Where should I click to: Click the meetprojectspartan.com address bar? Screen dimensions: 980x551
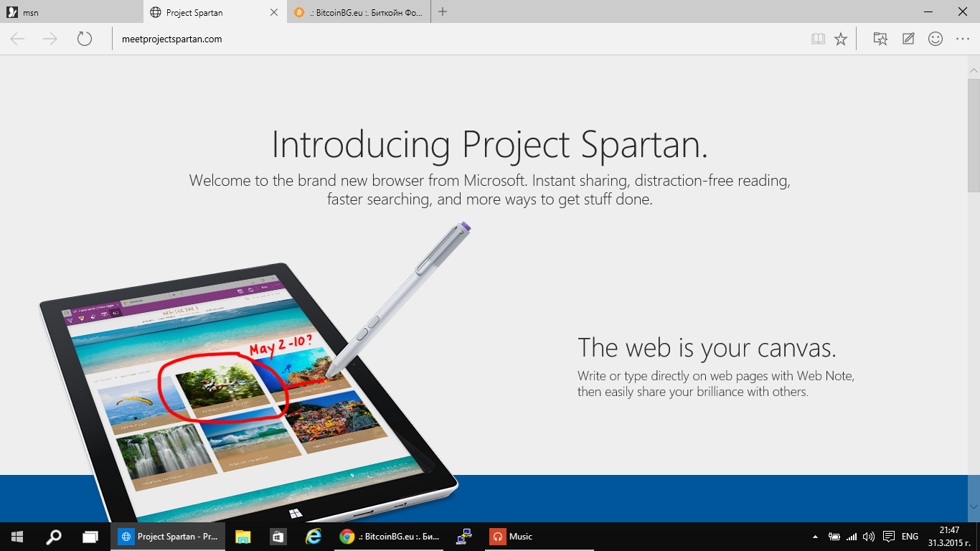coord(459,39)
